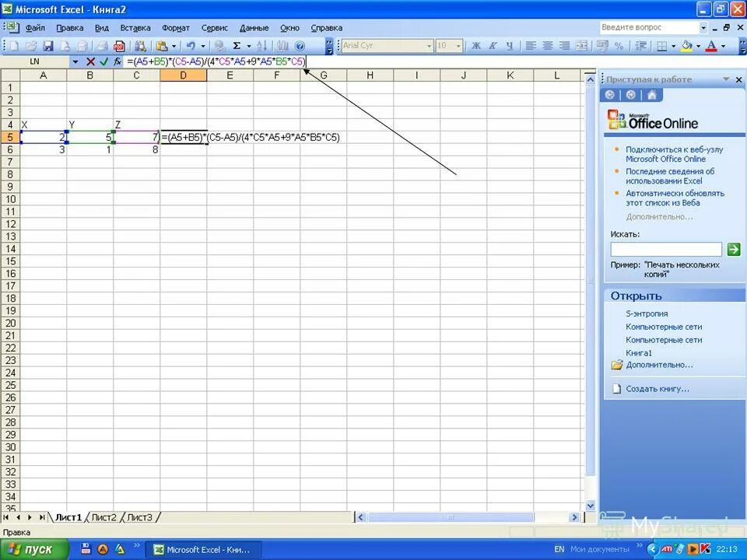Viewport: 747px width, 560px height.
Task: Open the Формат menu
Action: tap(176, 28)
